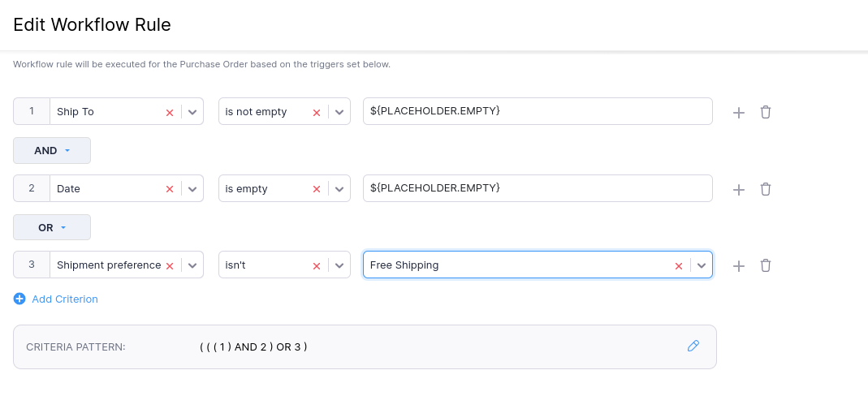This screenshot has width=868, height=396.
Task: Expand the Free Shipping value dropdown
Action: pyautogui.click(x=702, y=265)
